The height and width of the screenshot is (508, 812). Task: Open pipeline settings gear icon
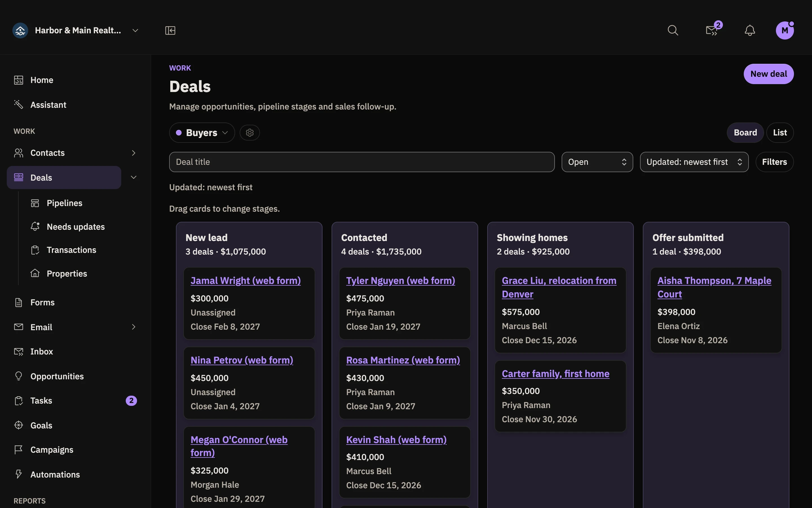(x=250, y=133)
